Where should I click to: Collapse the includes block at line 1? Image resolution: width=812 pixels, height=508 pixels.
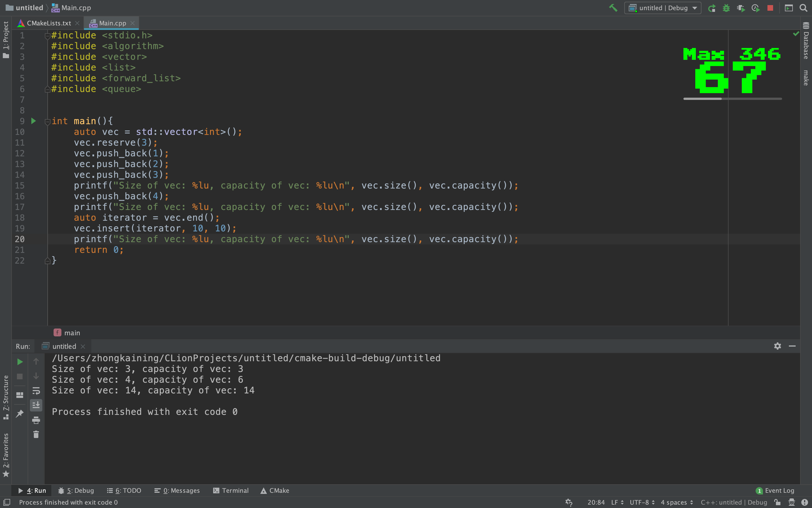pyautogui.click(x=47, y=36)
